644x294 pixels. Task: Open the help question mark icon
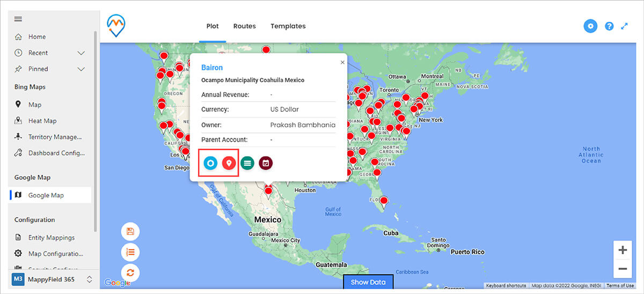(x=609, y=26)
